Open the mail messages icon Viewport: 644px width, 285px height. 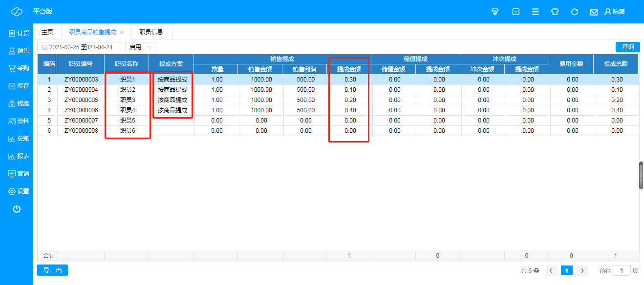click(594, 12)
